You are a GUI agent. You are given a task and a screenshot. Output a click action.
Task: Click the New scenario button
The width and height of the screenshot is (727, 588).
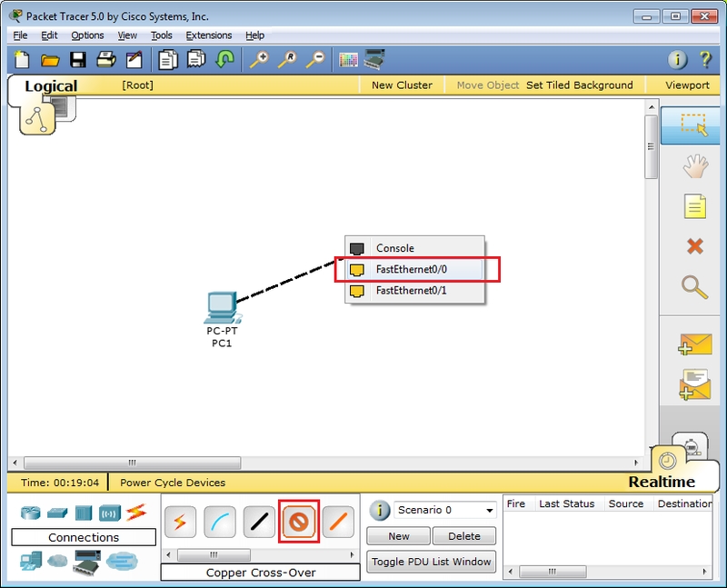(399, 536)
